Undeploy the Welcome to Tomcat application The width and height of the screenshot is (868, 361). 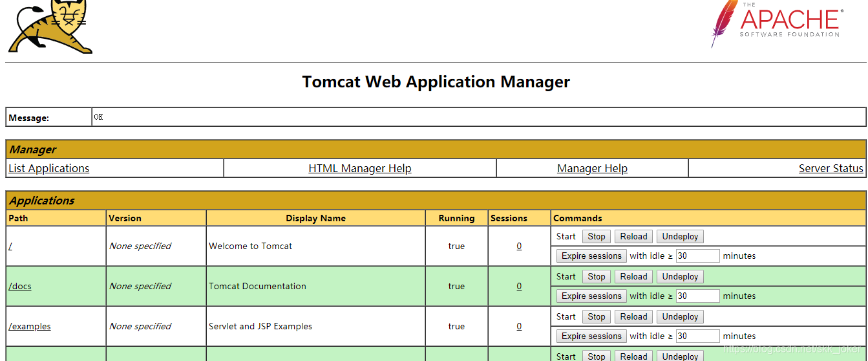tap(680, 237)
